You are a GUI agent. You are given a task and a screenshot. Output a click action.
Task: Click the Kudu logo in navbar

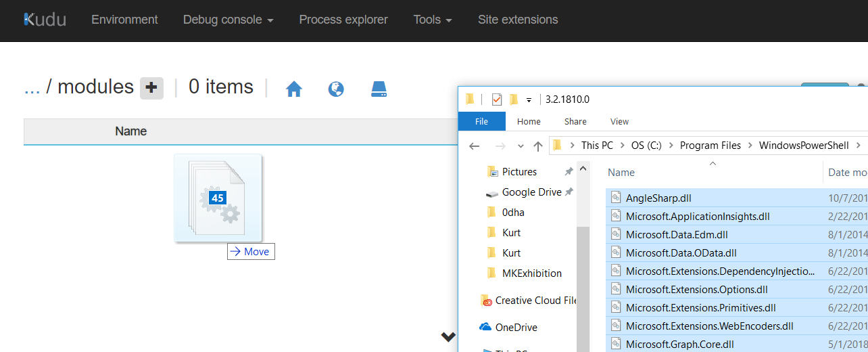click(x=45, y=20)
